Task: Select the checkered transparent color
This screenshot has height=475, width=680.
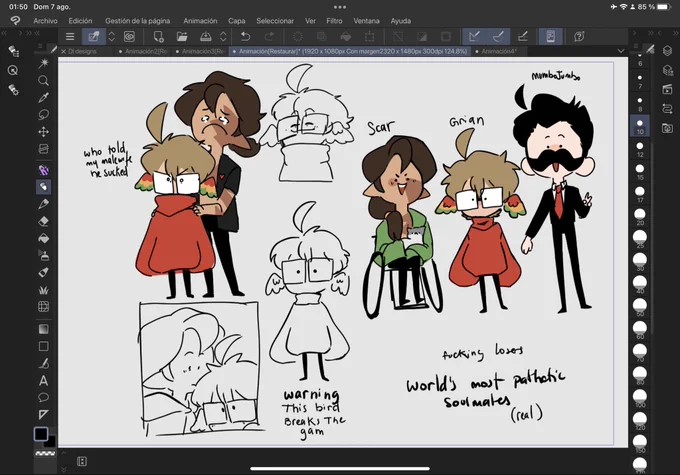Action: (x=45, y=453)
